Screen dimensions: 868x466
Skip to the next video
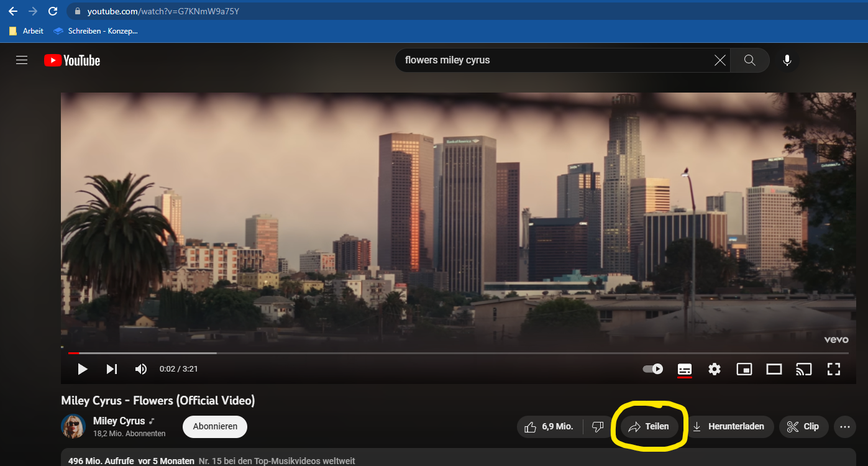pos(112,369)
